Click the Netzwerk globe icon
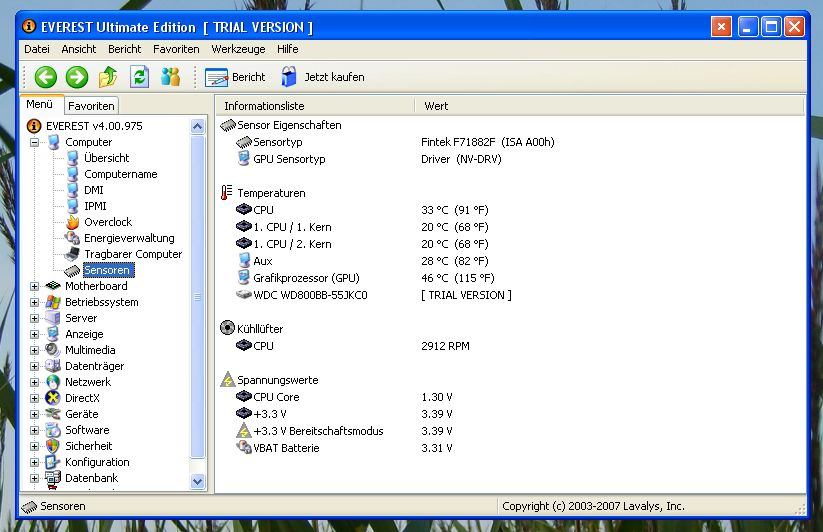Image resolution: width=823 pixels, height=532 pixels. point(53,382)
